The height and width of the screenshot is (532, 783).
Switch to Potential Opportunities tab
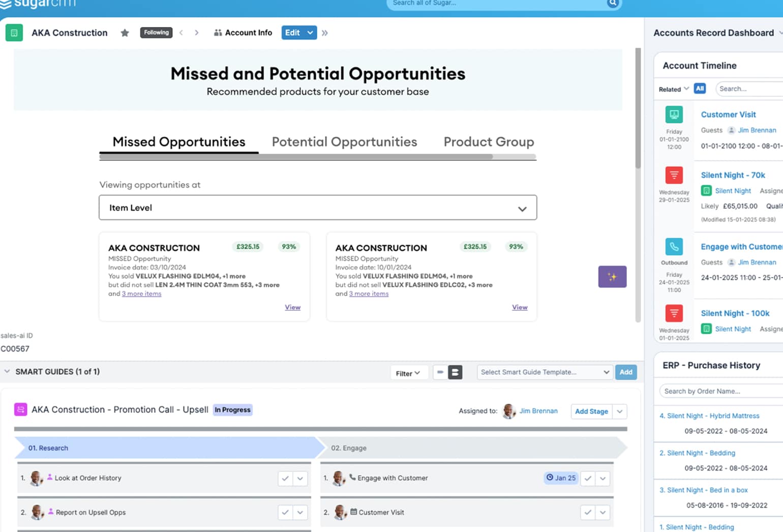344,142
